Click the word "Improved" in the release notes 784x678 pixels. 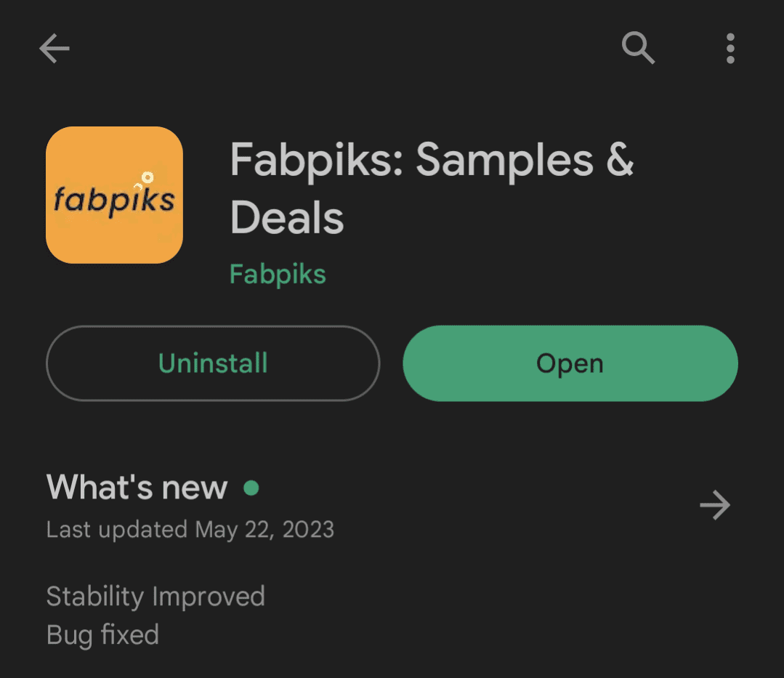209,597
